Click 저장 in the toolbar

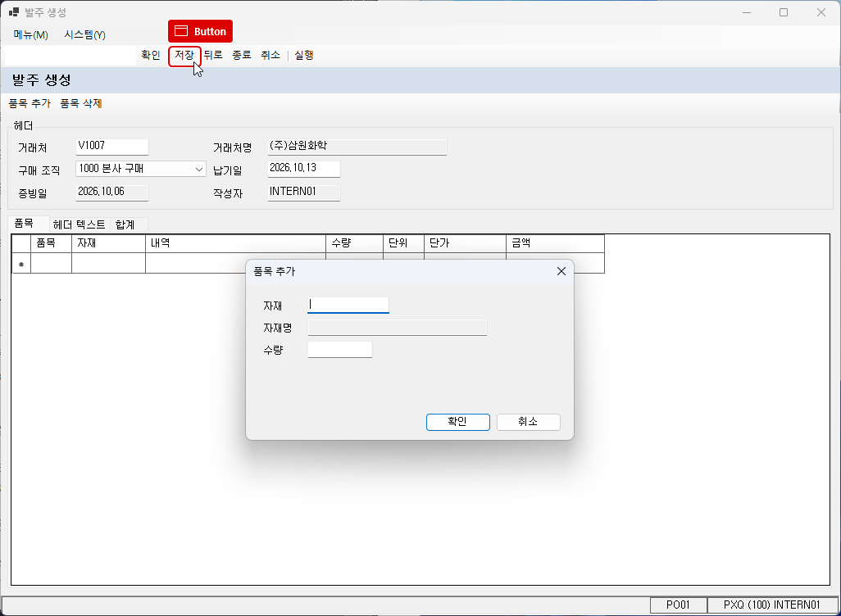[x=184, y=55]
